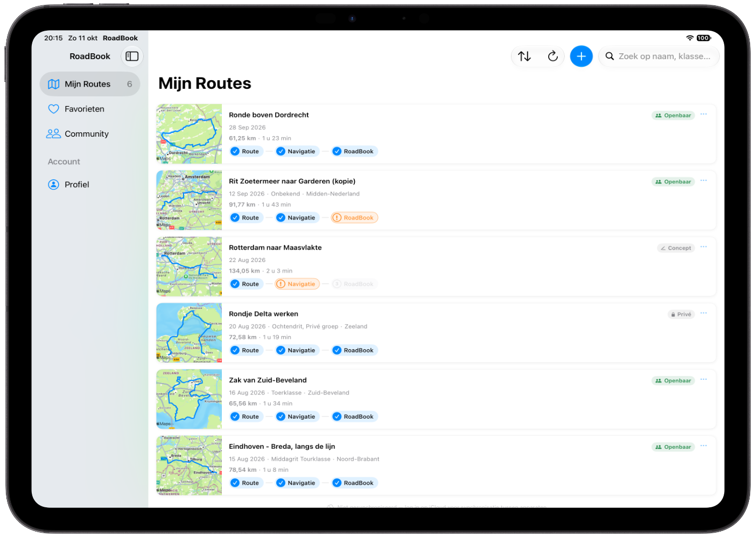
Task: Add a new route with plus button
Action: [x=581, y=56]
